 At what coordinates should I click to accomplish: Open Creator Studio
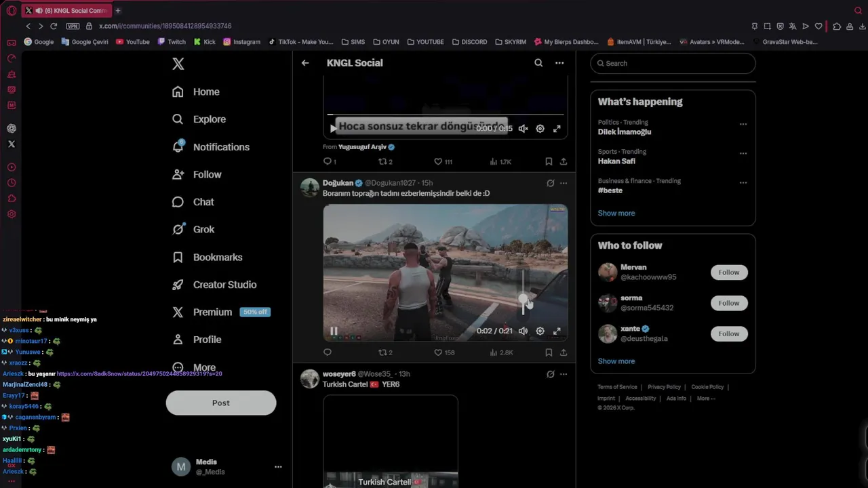click(214, 285)
